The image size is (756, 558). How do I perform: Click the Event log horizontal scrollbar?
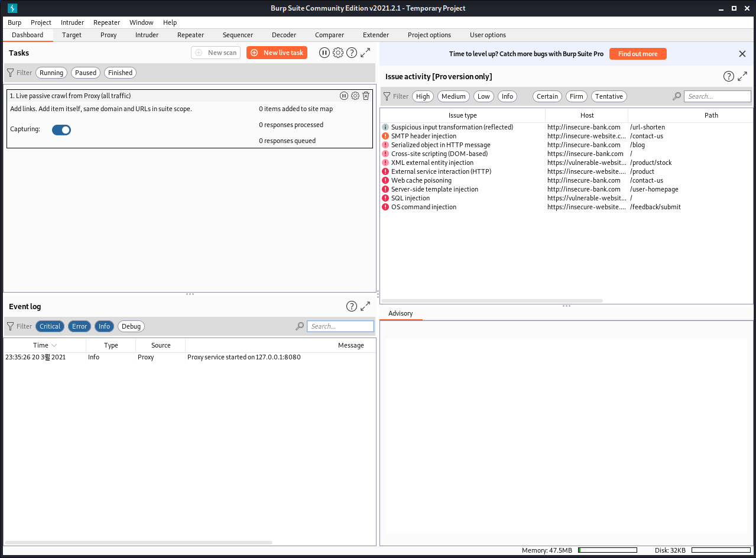138,543
